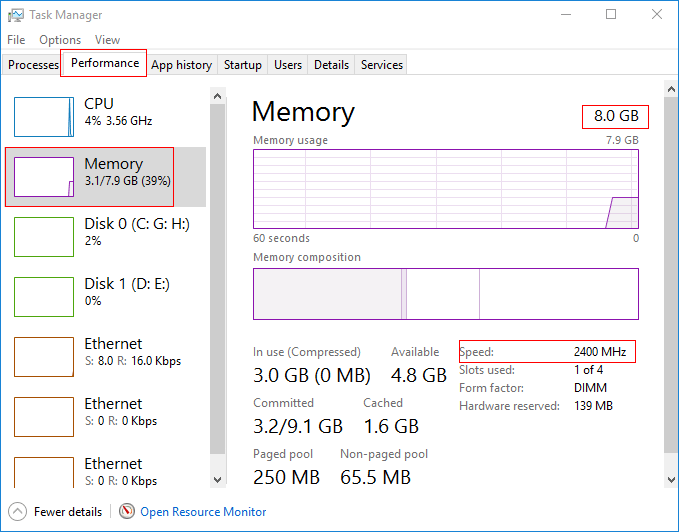Click the DIMM form factor value
Viewport: 679px width, 532px height.
point(590,387)
